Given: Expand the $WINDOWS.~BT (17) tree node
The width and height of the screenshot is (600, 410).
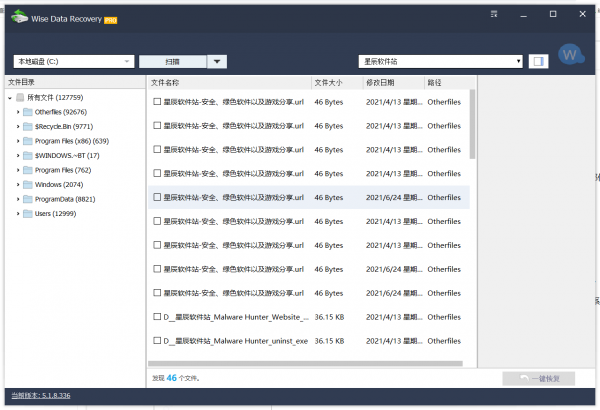Looking at the screenshot, I should click(x=18, y=156).
